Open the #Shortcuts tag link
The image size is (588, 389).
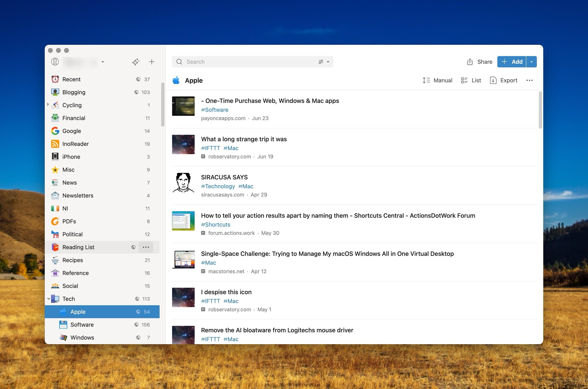pyautogui.click(x=215, y=225)
